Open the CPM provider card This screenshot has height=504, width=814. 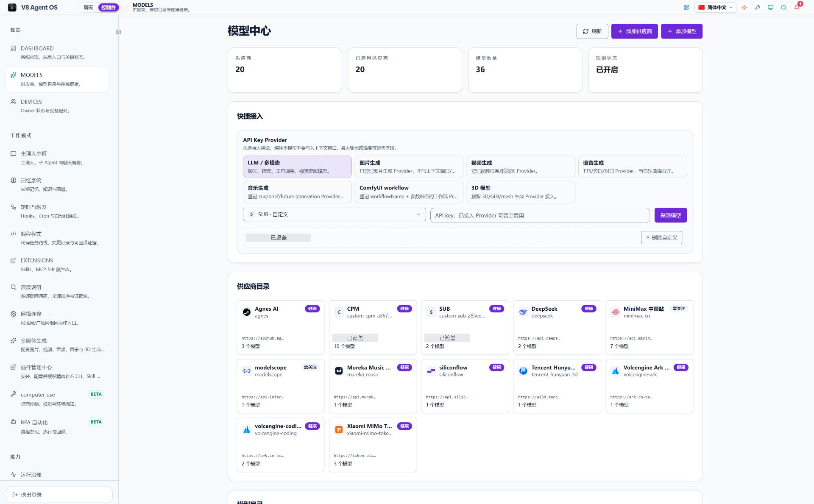373,327
